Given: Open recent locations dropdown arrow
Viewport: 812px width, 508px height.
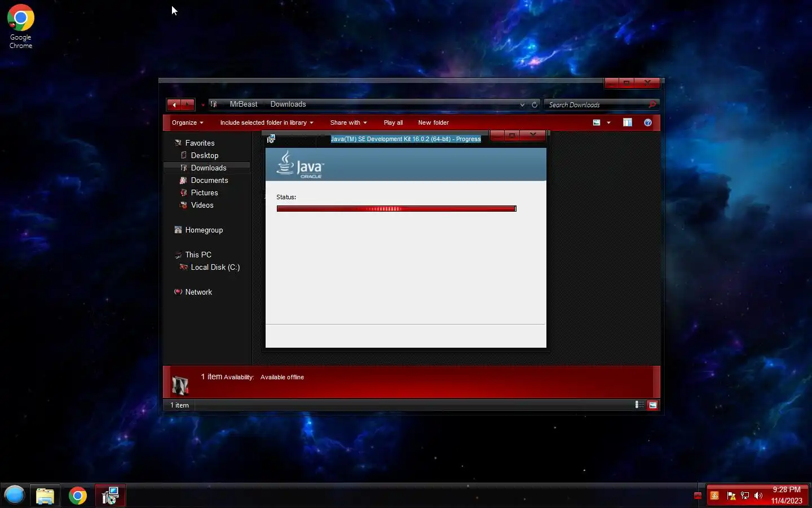Looking at the screenshot, I should [x=202, y=104].
